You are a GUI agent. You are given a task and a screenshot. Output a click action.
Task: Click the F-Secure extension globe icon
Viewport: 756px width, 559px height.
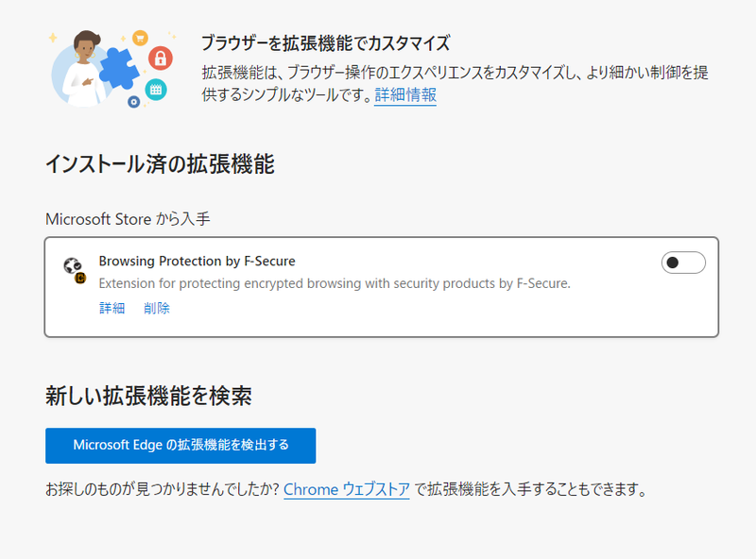tap(75, 270)
